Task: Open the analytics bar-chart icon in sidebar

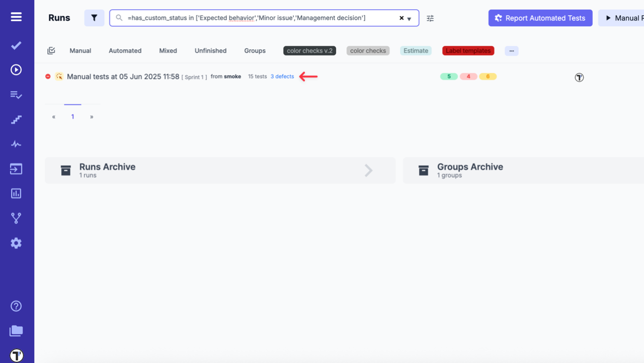Action: 16,193
